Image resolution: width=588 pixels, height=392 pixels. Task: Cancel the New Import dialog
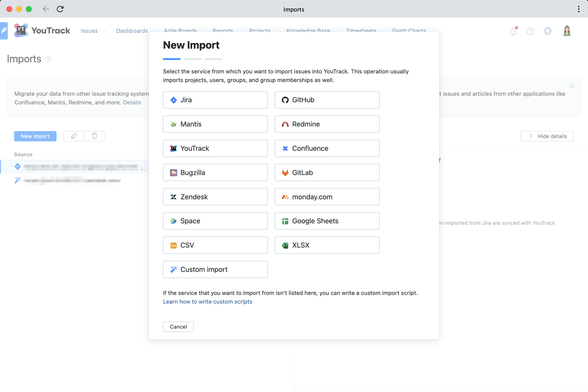(178, 327)
